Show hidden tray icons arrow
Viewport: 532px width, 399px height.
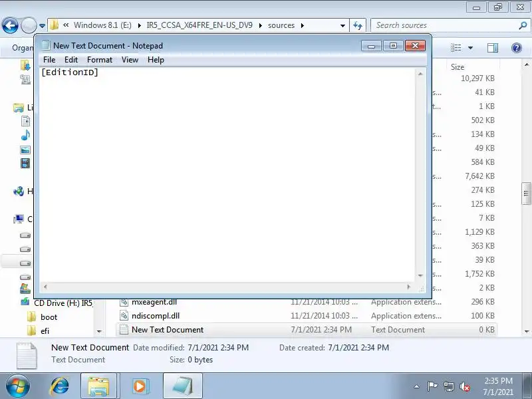pyautogui.click(x=417, y=386)
